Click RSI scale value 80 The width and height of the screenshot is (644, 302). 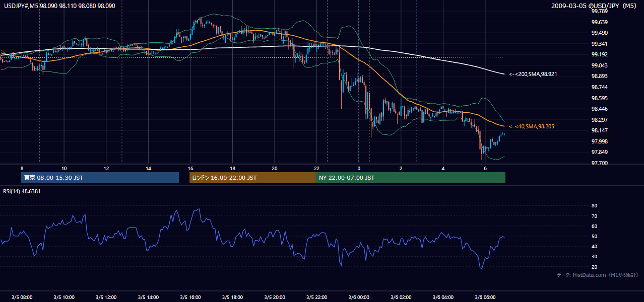[x=594, y=206]
